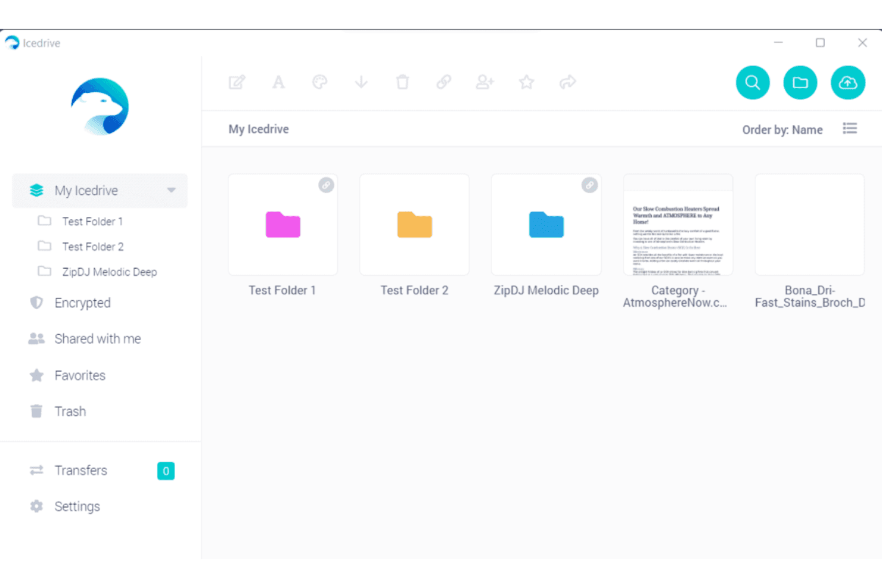Select Test Folder 1 in sidebar tree

(x=92, y=222)
